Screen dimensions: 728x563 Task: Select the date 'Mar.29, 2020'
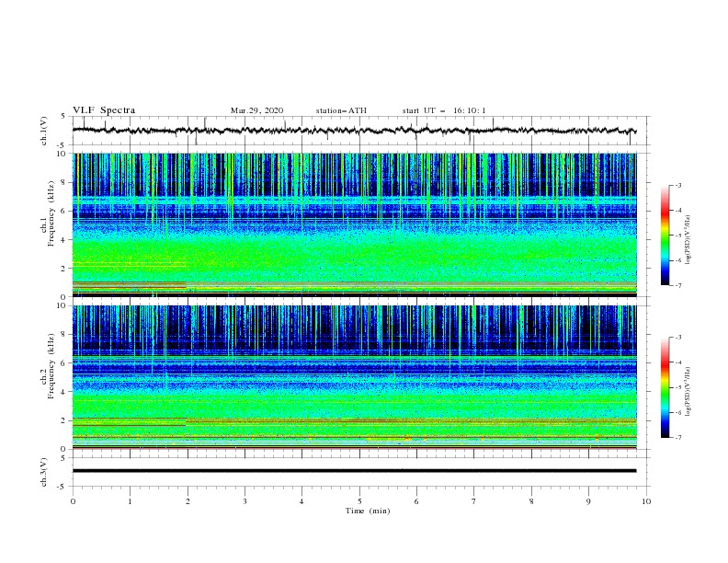pos(256,110)
